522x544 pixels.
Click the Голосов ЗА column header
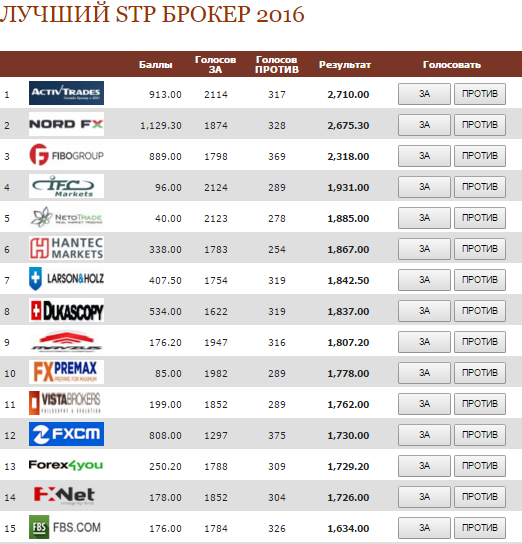tap(215, 65)
